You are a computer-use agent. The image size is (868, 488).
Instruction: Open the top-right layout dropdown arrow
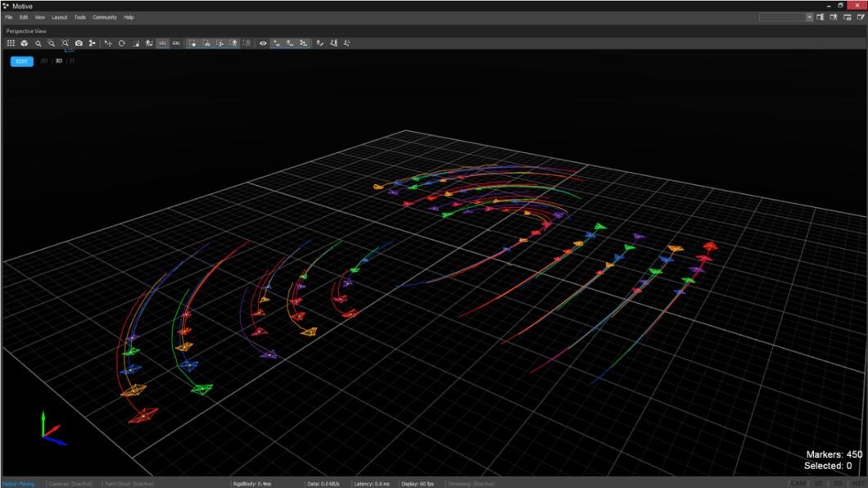coord(809,17)
